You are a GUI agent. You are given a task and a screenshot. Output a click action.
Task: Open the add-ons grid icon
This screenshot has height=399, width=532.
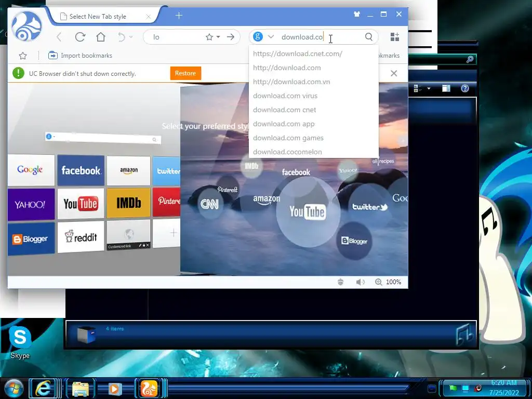pos(395,37)
